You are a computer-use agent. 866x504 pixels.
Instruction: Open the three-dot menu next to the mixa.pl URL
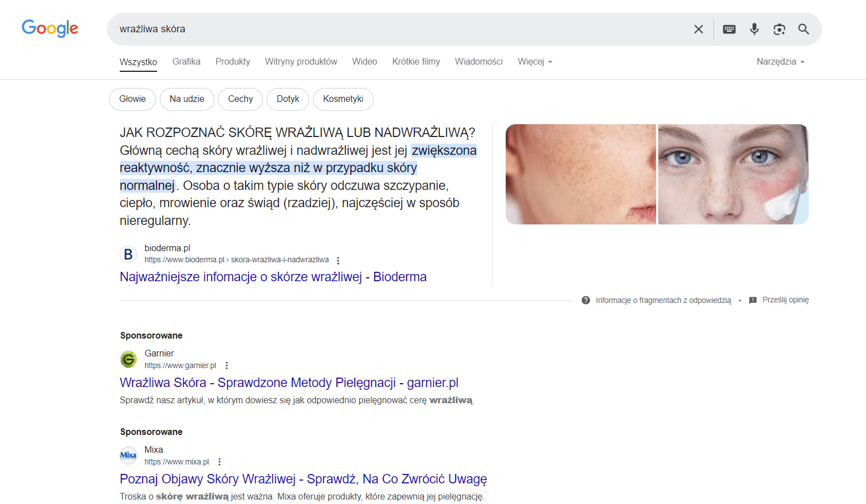tap(219, 462)
